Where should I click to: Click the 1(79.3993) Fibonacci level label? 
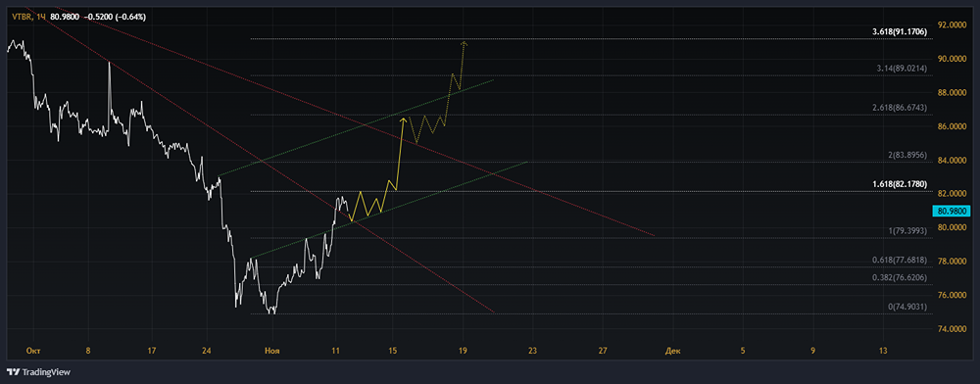pyautogui.click(x=907, y=231)
